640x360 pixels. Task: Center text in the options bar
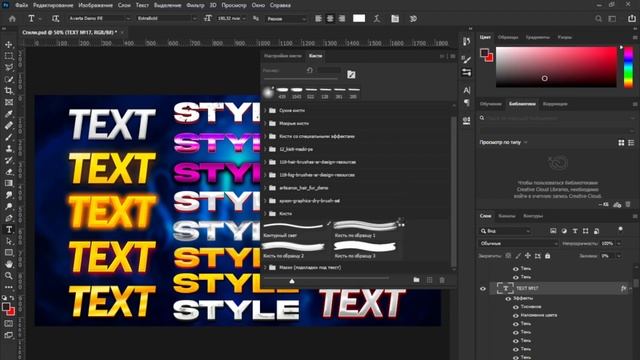pyautogui.click(x=330, y=18)
